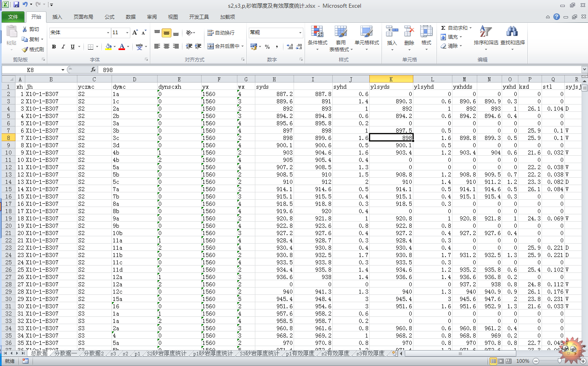The height and width of the screenshot is (366, 588).
Task: Apply the yellow fill color bucket
Action: 108,47
